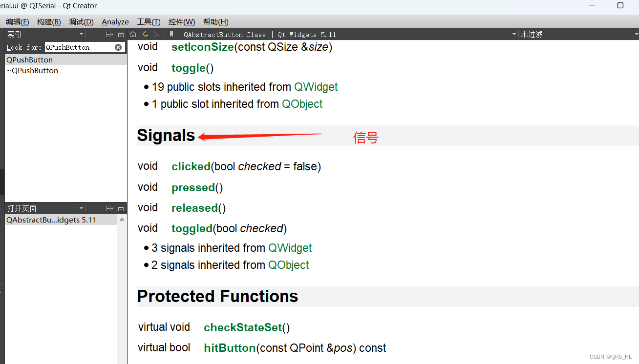Click the open pages scrollbar up arrow
639x364 pixels.
pyautogui.click(x=122, y=220)
